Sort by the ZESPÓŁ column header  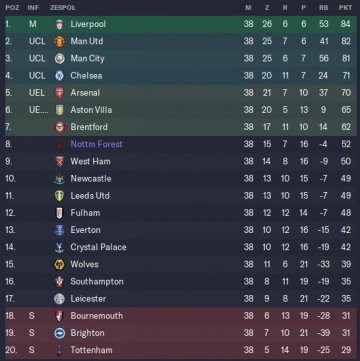(63, 8)
